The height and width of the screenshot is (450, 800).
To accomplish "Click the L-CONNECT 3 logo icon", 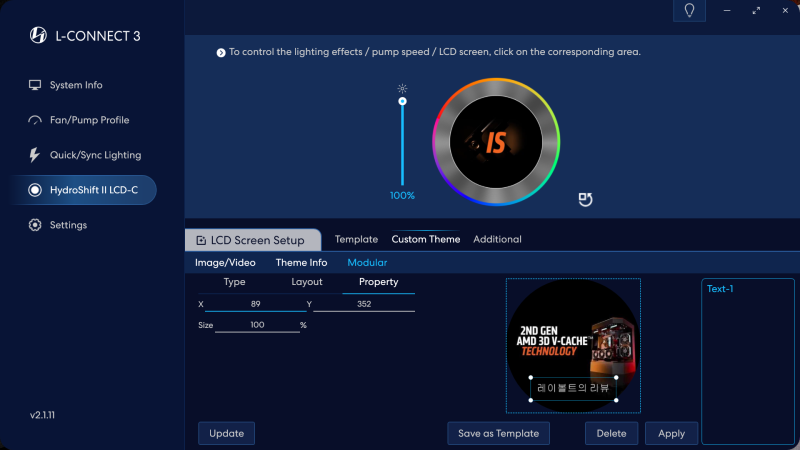I will (38, 35).
